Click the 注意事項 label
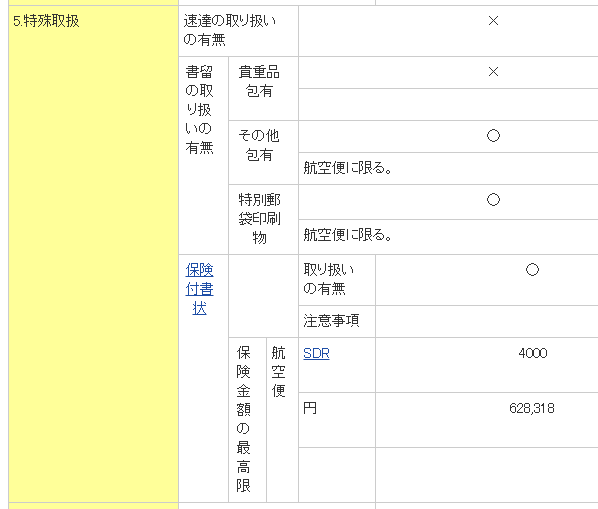Screen dimensions: 598x509 (331, 321)
